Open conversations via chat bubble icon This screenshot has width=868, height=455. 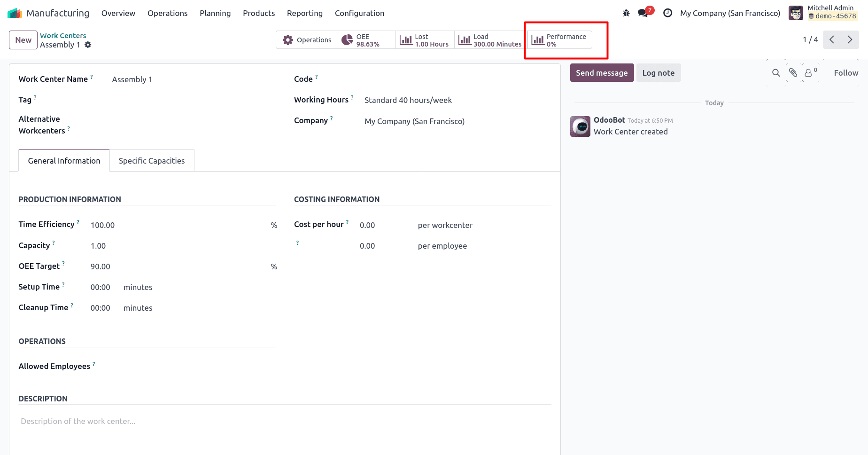[x=643, y=13]
